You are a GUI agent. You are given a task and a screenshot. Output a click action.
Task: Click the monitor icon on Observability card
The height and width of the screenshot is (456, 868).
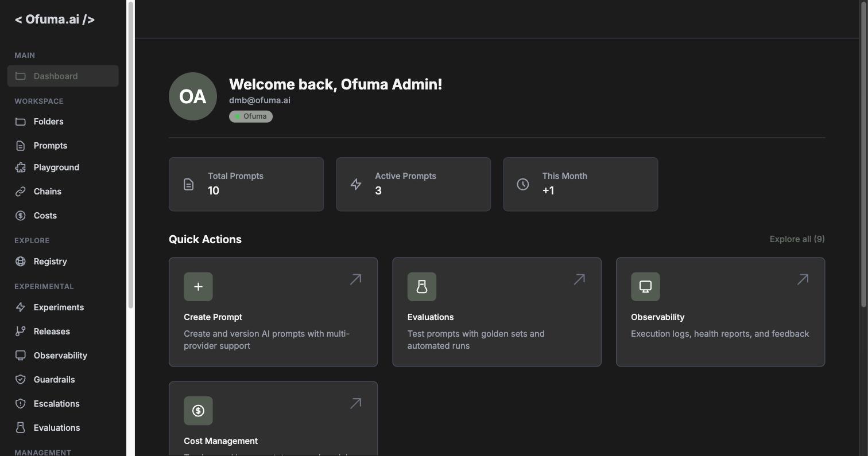(645, 287)
